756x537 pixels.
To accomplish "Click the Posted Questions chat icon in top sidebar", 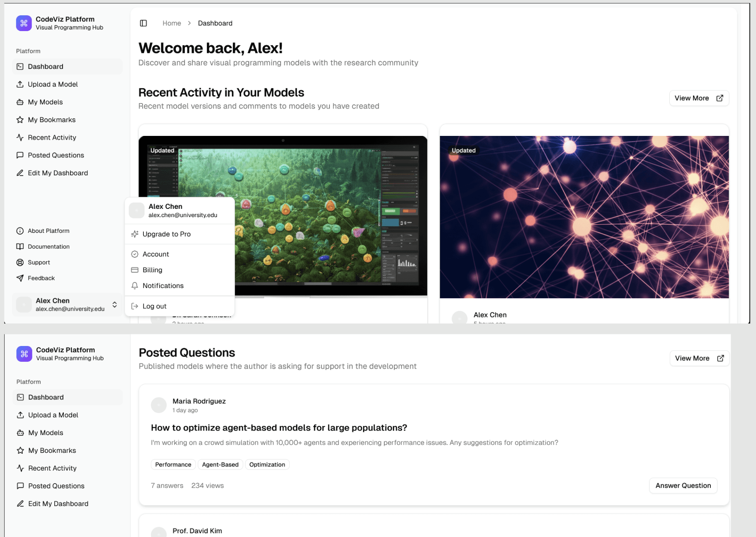I will coord(20,155).
